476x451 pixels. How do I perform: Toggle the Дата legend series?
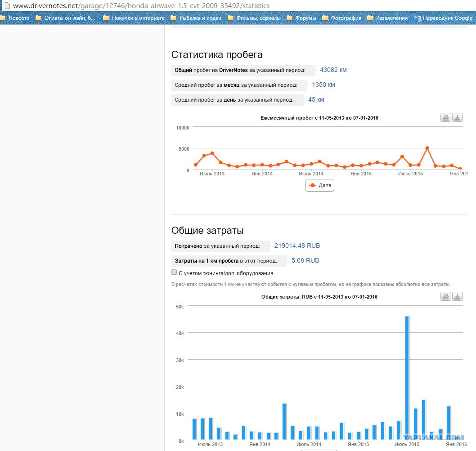pyautogui.click(x=320, y=185)
